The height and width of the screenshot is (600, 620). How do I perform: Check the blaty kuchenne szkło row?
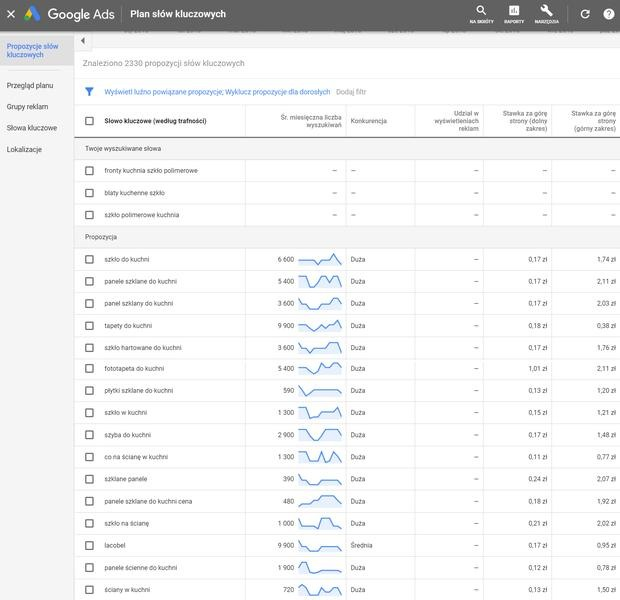(89, 193)
